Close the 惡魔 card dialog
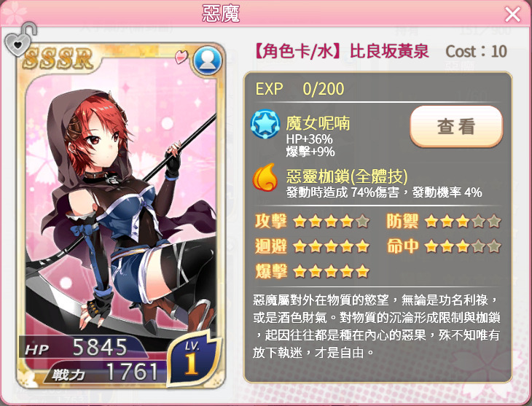Screen dimensions: 532x406 coord(512,15)
